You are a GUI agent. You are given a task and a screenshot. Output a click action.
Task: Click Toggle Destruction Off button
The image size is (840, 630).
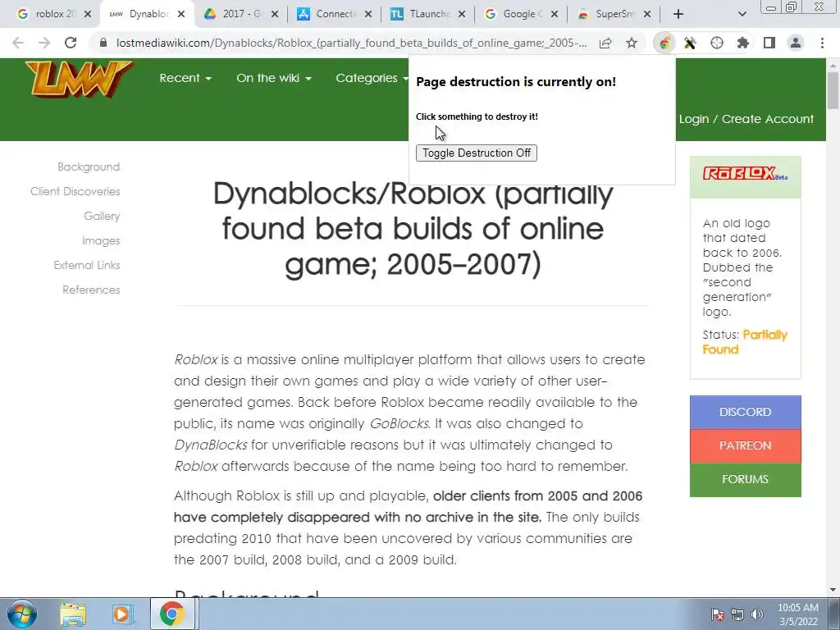click(477, 153)
